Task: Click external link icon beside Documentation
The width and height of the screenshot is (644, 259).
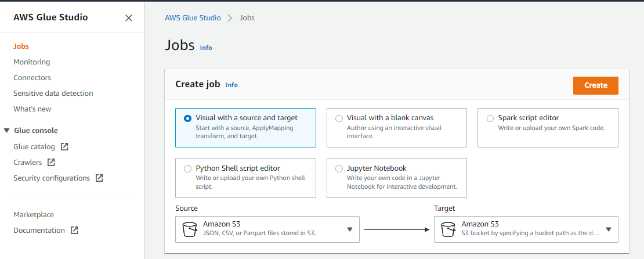Action: tap(74, 231)
